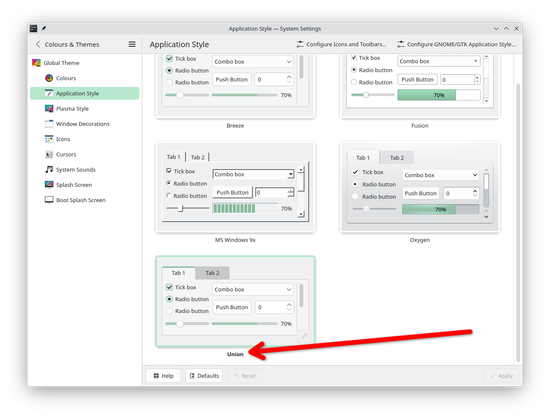Switch to Tab 2 in Union preview

212,273
